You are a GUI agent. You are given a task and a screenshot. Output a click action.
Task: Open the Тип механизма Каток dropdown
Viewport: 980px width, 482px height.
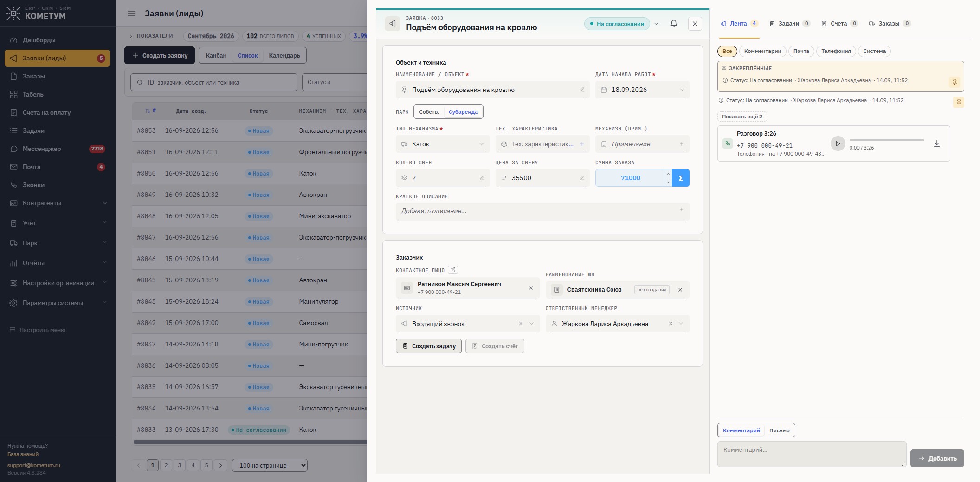point(443,144)
